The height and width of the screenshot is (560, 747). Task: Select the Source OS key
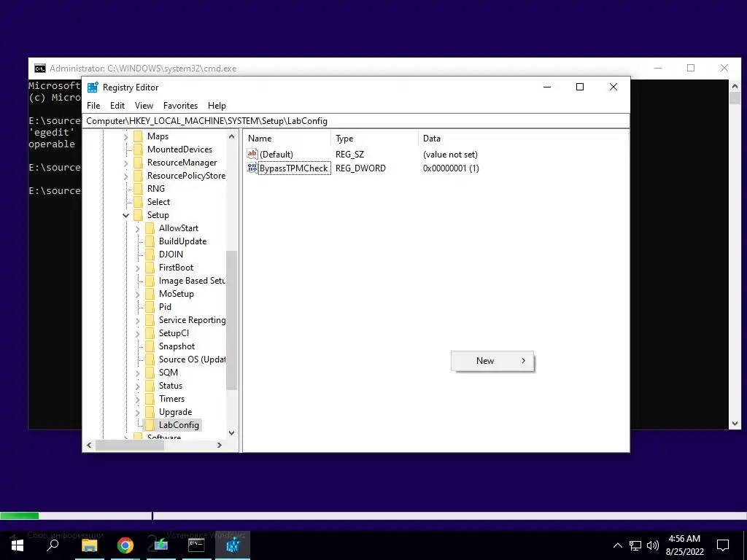[192, 359]
